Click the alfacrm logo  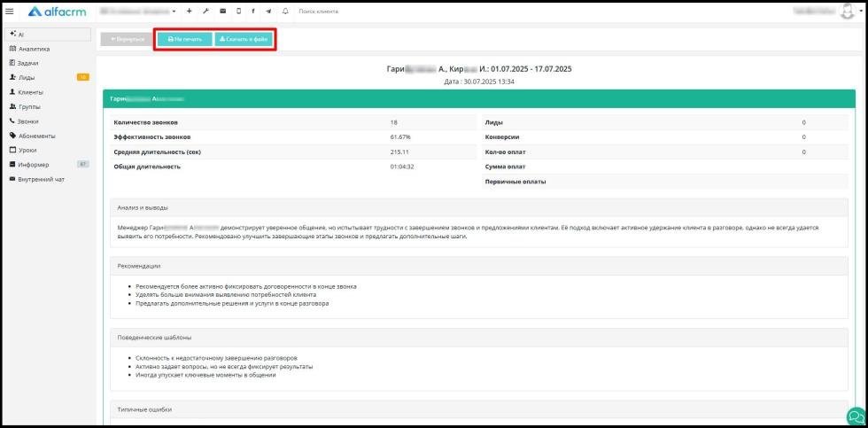57,11
